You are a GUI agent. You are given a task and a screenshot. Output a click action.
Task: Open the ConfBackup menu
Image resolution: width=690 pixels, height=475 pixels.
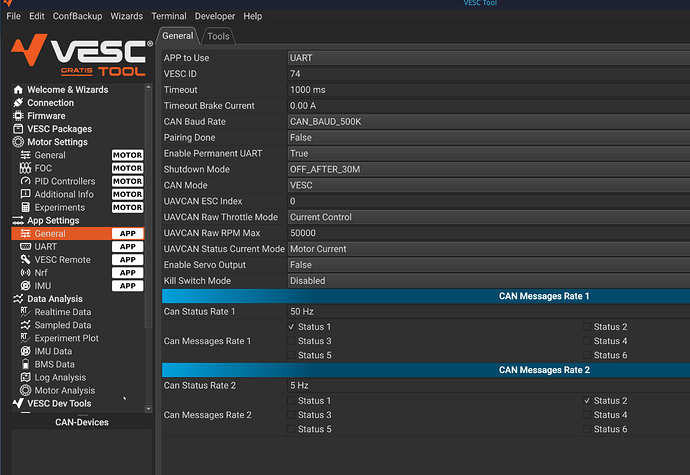pos(77,16)
